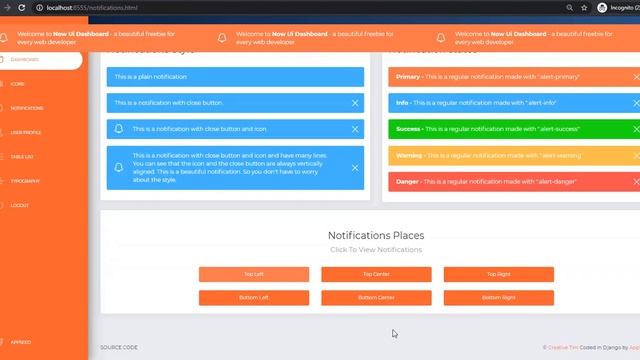640x360 pixels.
Task: Dismiss the Warning alert
Action: pyautogui.click(x=636, y=156)
